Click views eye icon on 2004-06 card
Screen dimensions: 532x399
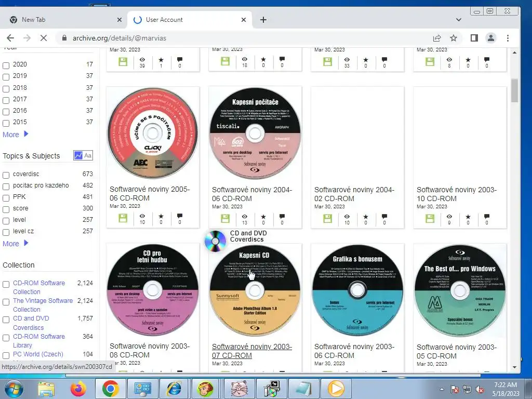coord(244,217)
